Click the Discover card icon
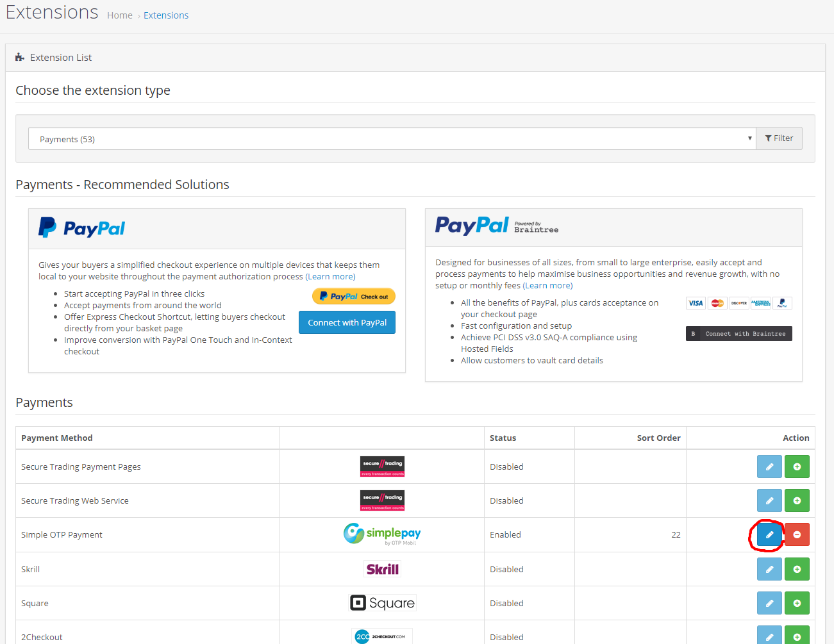Viewport: 834px width, 644px height. 739,303
